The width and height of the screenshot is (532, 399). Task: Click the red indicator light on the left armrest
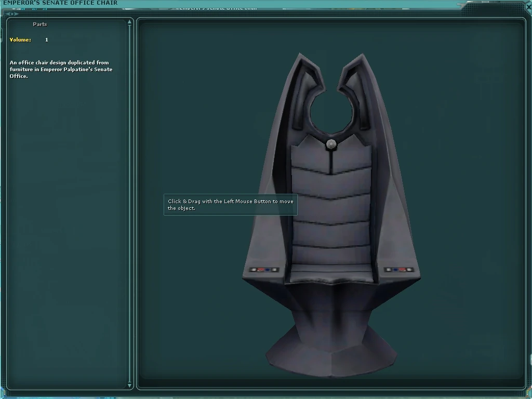tap(260, 269)
